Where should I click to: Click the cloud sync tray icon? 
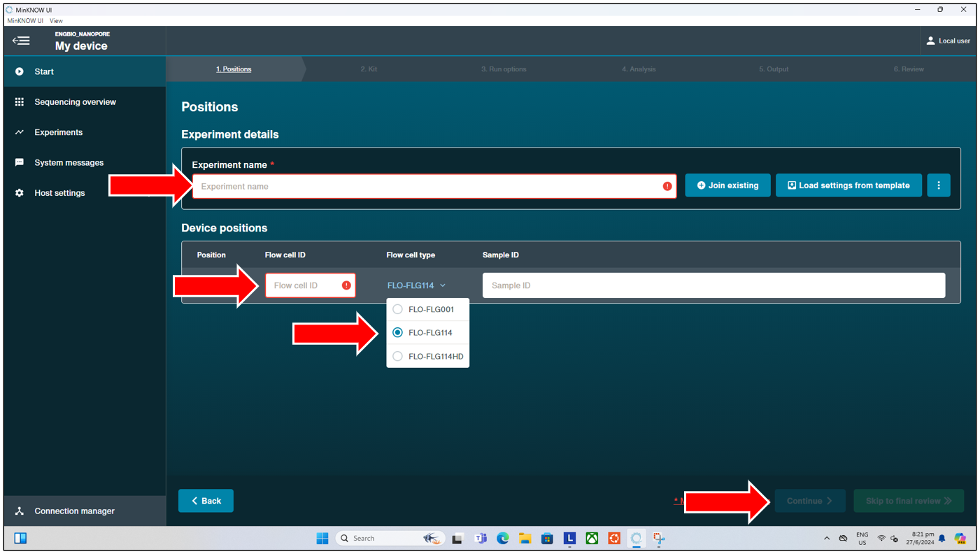(x=844, y=539)
